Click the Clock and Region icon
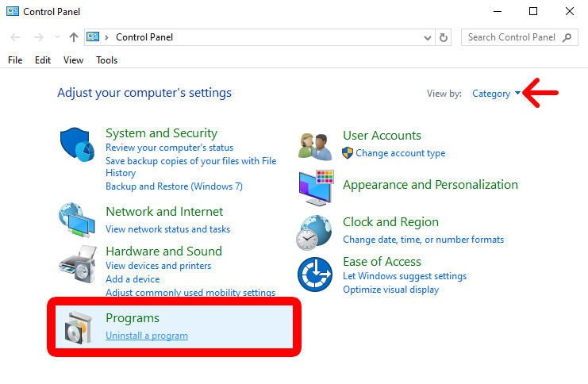 (x=314, y=231)
